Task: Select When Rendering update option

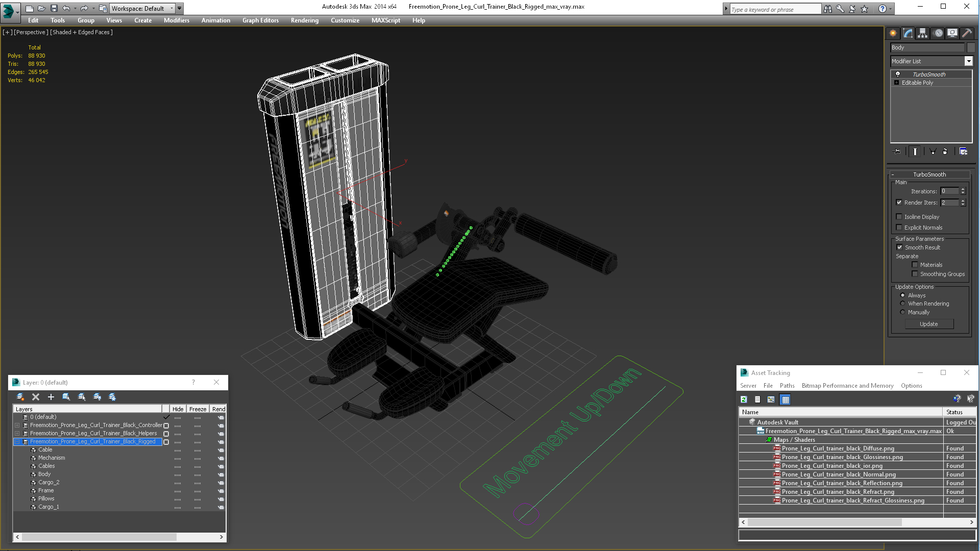Action: 902,304
